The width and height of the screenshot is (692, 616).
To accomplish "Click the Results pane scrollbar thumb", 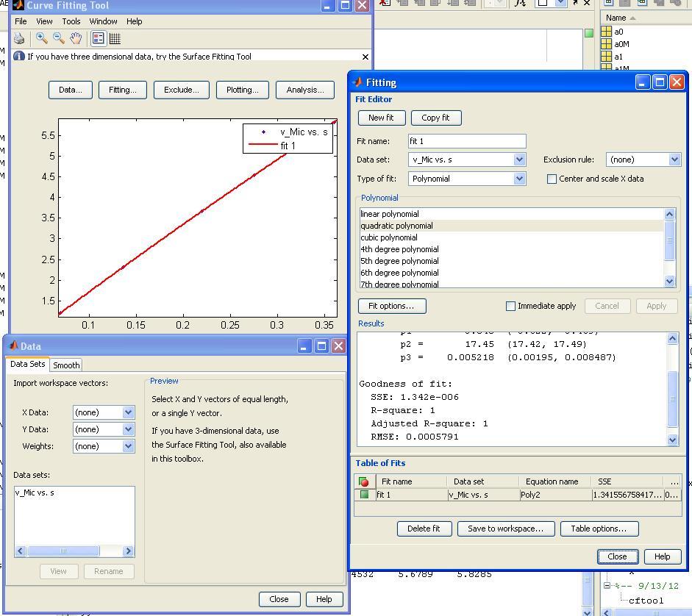I will (x=673, y=399).
